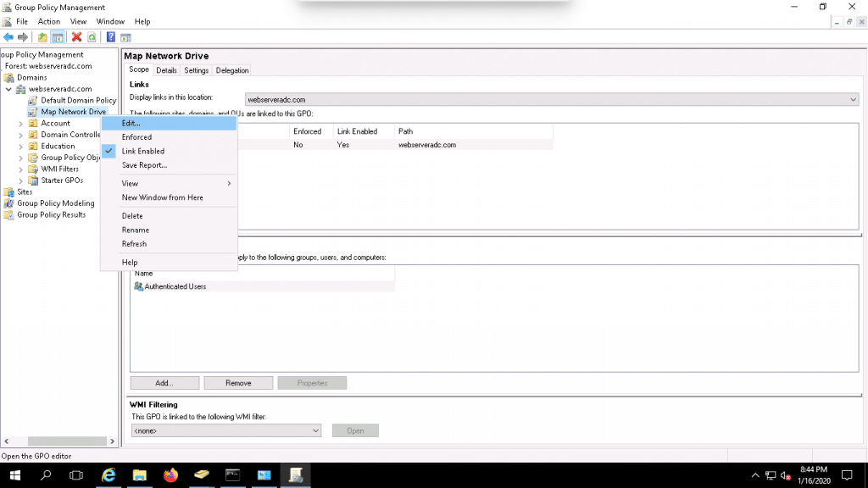Toggle Enforced option in context menu

(x=136, y=137)
